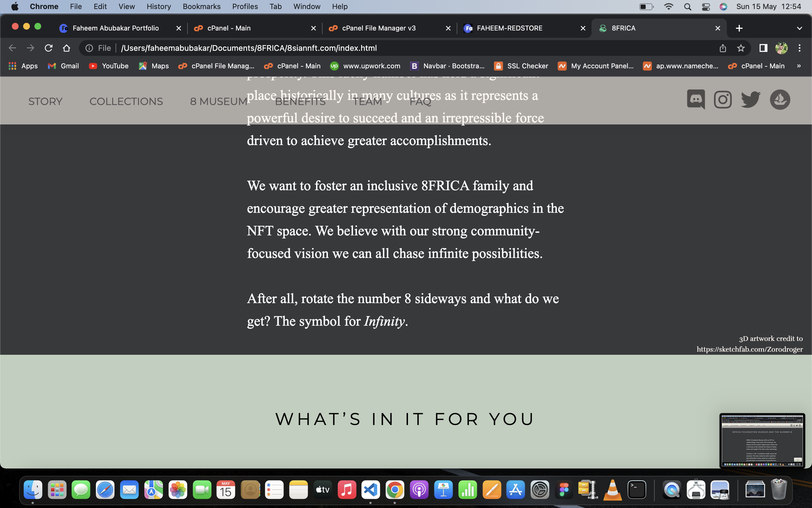Open a new browser tab
This screenshot has height=508, width=812.
tap(739, 28)
